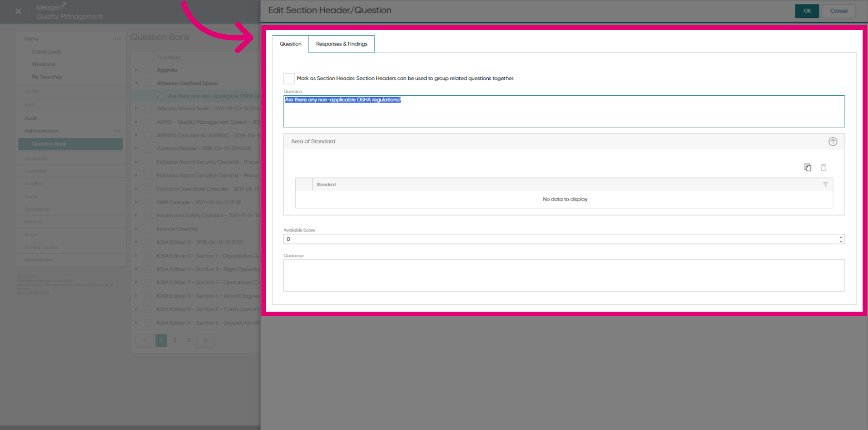Image resolution: width=868 pixels, height=430 pixels.
Task: Open the People sidebar section
Action: click(31, 235)
